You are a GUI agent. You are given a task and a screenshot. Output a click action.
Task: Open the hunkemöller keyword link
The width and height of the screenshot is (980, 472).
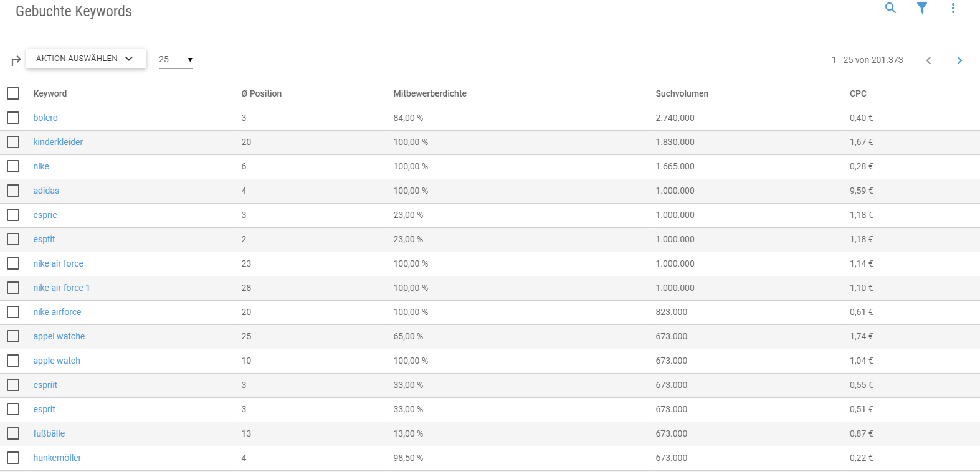point(57,458)
